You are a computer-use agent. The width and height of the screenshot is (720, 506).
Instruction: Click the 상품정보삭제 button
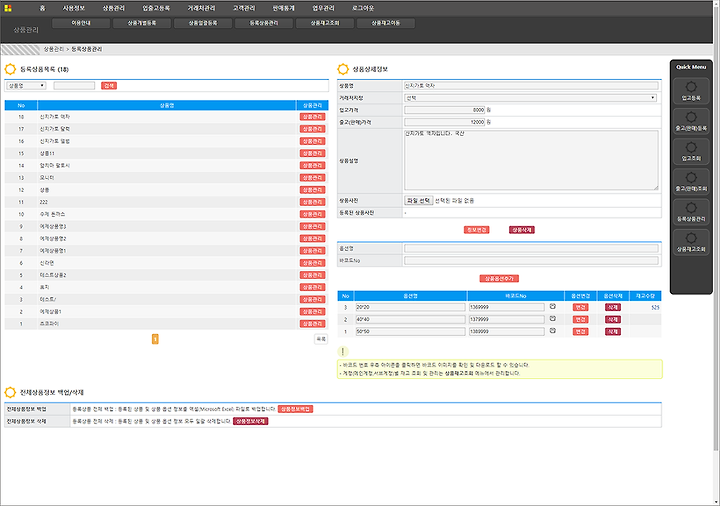[x=250, y=421]
